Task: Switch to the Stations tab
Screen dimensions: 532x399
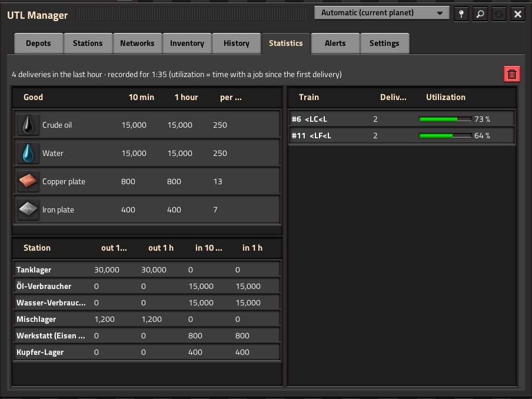Action: [x=88, y=44]
